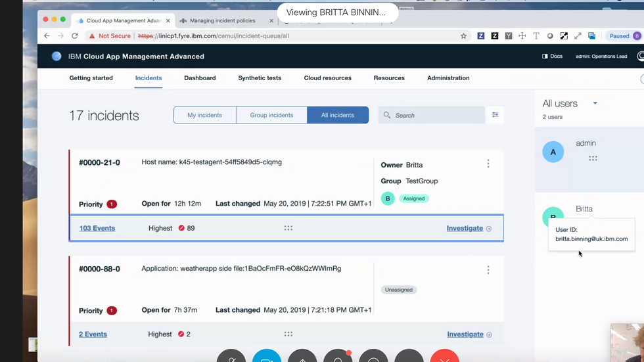This screenshot has height=362, width=644.
Task: Open the filter settings icon beside Search
Action: click(495, 115)
